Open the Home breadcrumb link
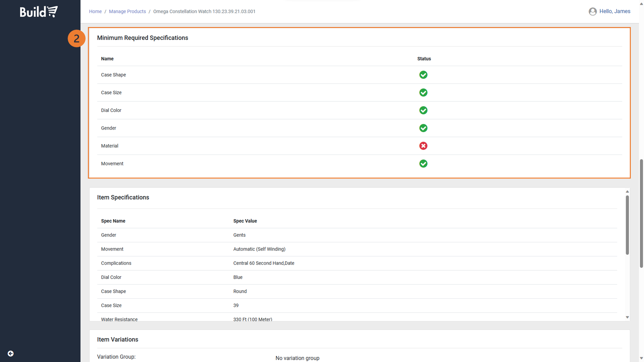The width and height of the screenshot is (644, 362). [95, 12]
